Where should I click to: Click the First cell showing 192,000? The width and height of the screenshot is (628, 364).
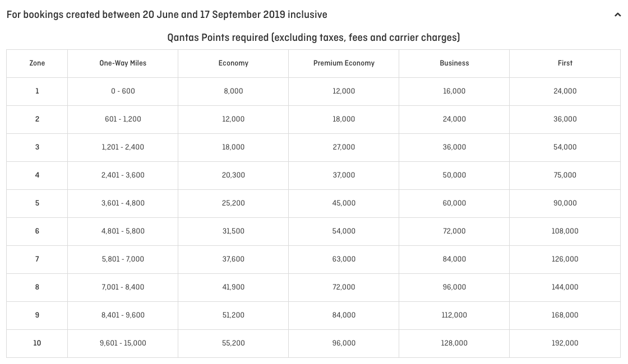click(x=565, y=343)
